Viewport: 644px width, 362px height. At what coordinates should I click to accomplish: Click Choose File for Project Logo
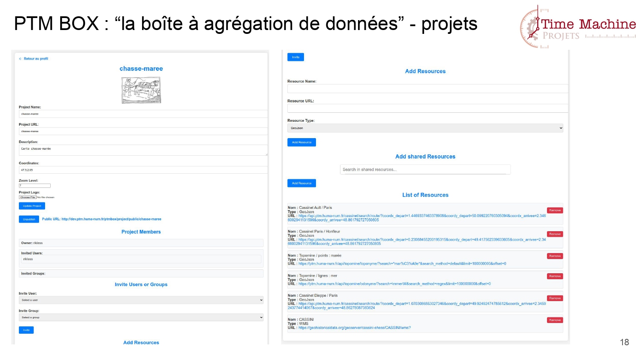coord(27,197)
